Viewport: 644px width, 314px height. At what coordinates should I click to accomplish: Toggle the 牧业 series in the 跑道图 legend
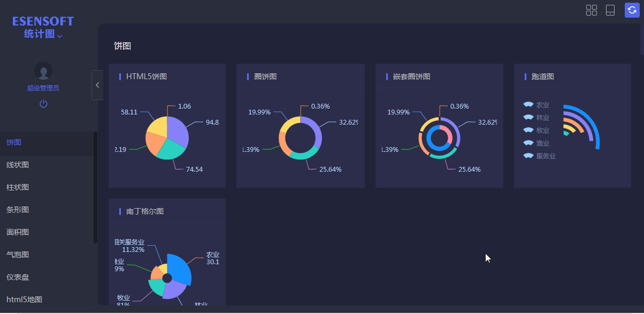[x=536, y=130]
